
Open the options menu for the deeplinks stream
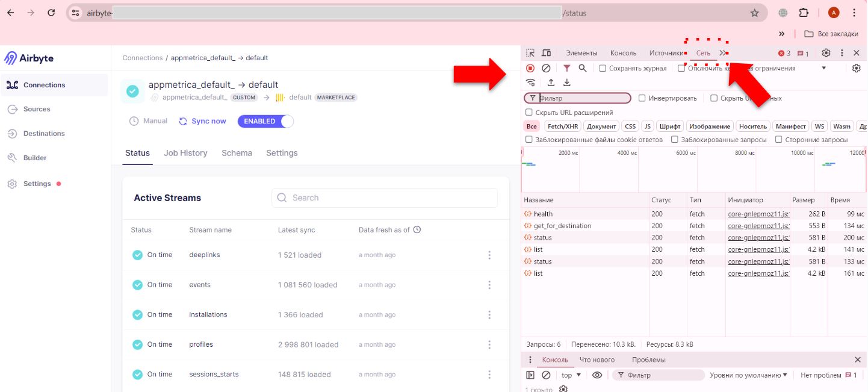coord(489,255)
